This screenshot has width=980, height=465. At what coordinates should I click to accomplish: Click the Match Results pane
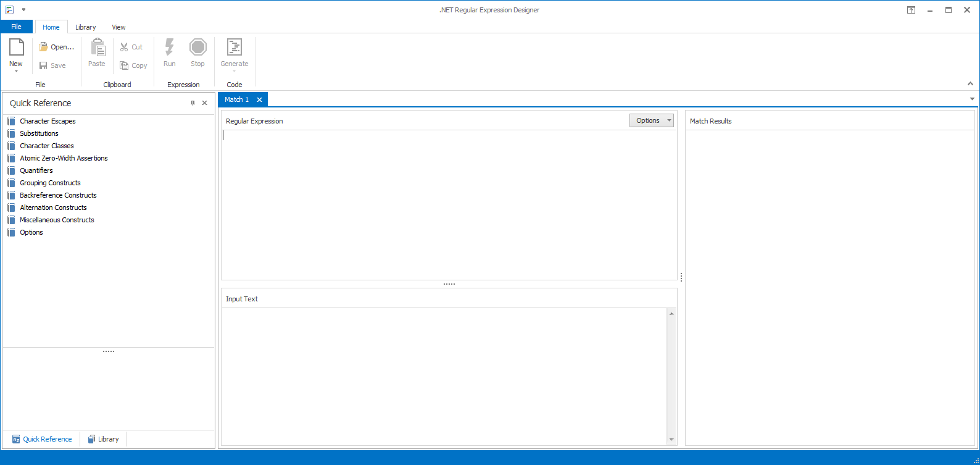click(x=830, y=287)
